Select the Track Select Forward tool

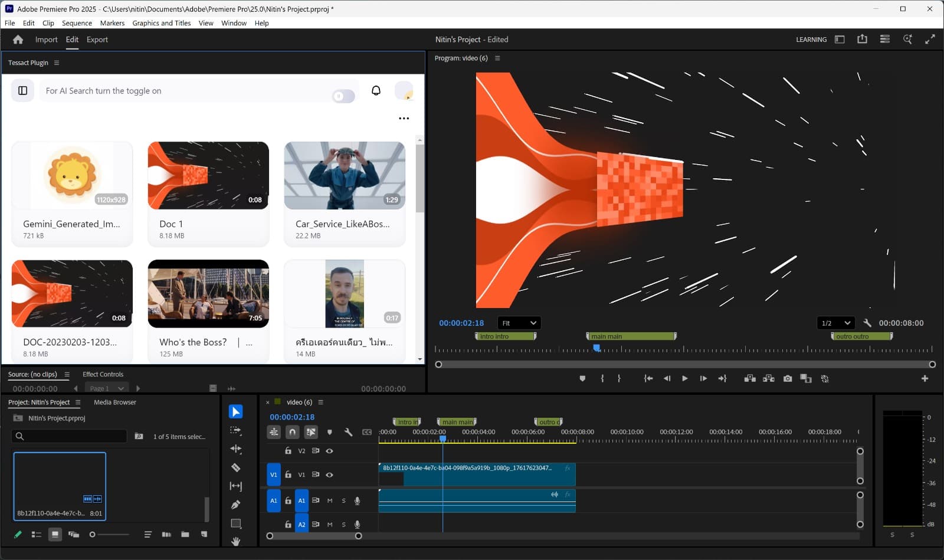[236, 430]
